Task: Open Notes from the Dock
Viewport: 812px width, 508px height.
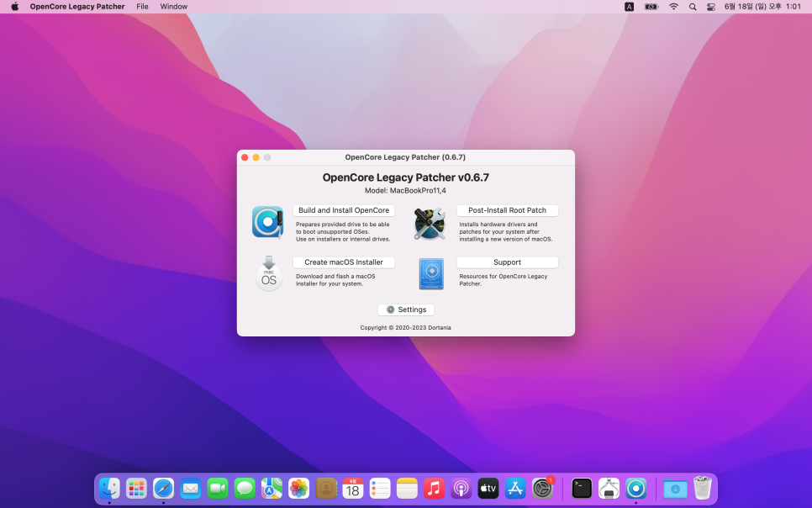Action: pyautogui.click(x=407, y=489)
